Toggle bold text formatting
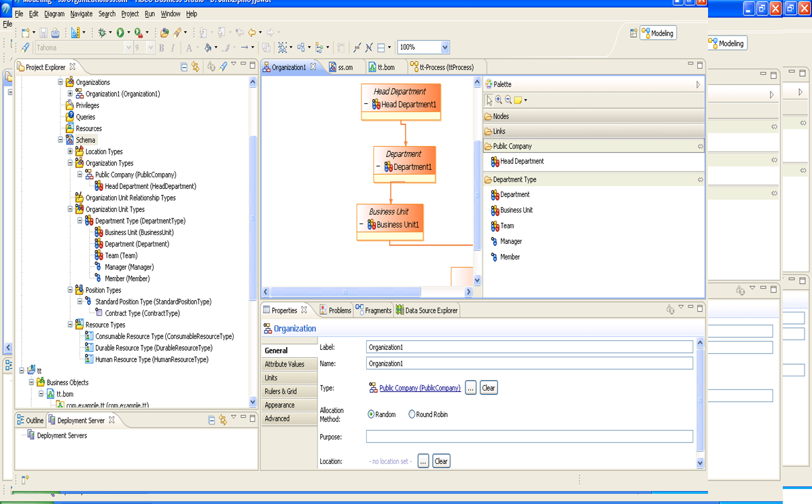 (x=161, y=48)
